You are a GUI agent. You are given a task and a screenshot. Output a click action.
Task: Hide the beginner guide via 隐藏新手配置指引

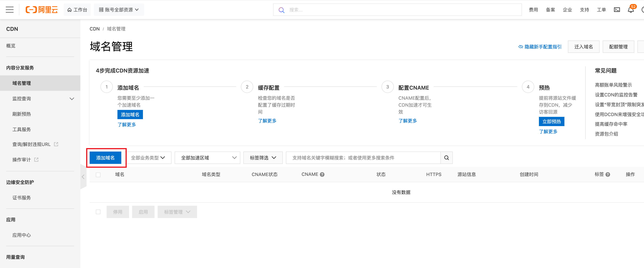coord(540,47)
